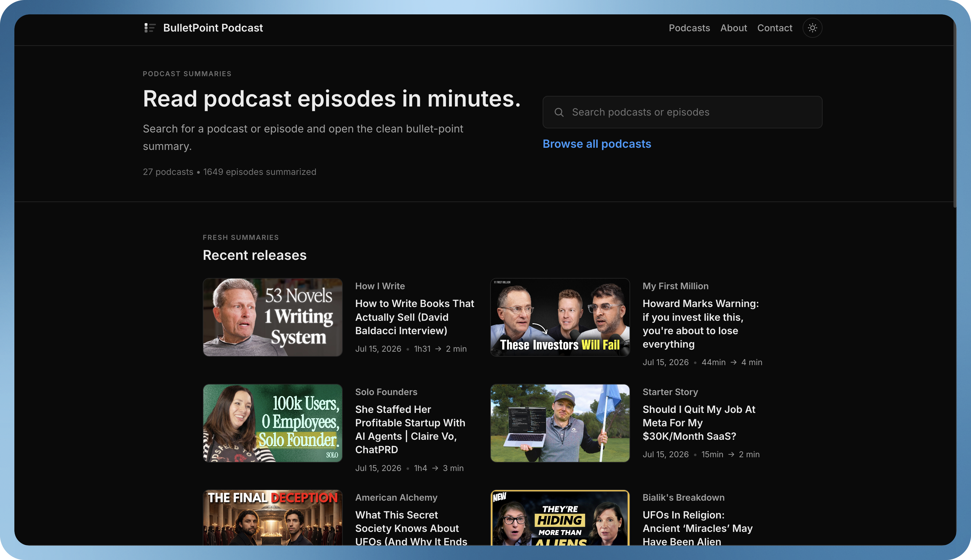Open the Contact nav item

pos(774,28)
